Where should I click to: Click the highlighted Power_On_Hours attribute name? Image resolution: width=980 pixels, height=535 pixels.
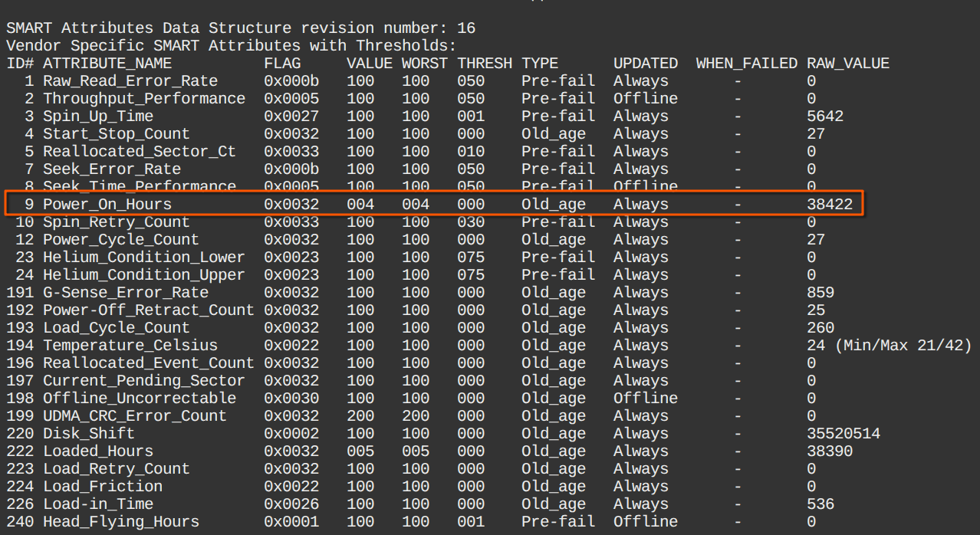click(x=107, y=205)
